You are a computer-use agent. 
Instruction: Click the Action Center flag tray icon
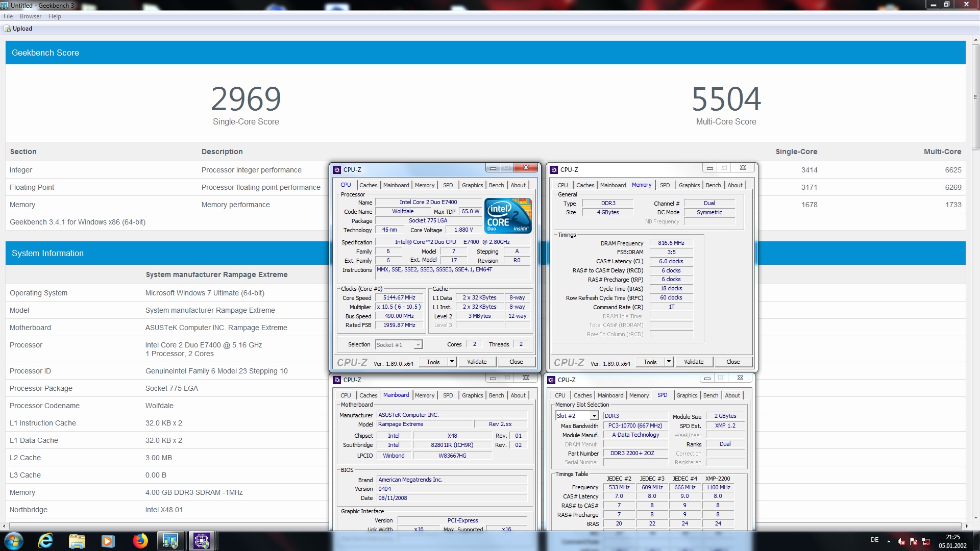pyautogui.click(x=914, y=541)
